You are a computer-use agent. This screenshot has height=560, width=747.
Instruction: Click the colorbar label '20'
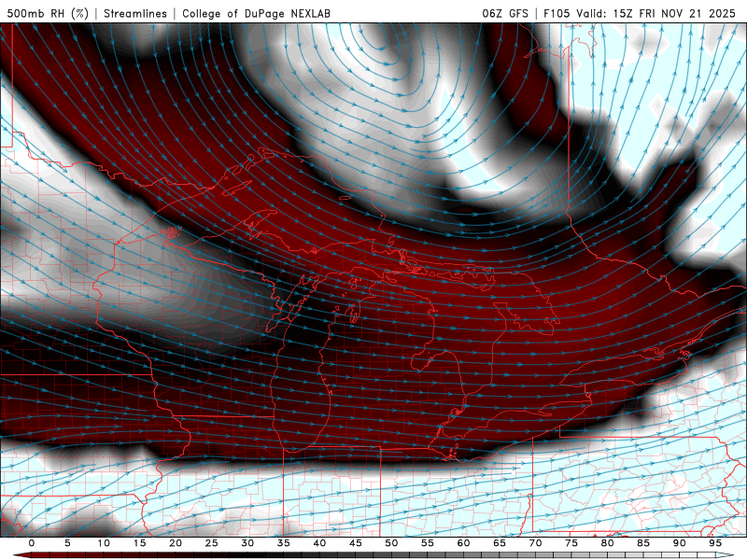point(176,543)
